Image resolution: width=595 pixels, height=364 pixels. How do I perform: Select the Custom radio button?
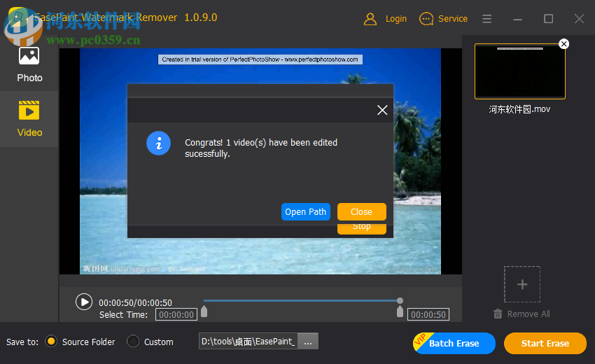click(133, 341)
